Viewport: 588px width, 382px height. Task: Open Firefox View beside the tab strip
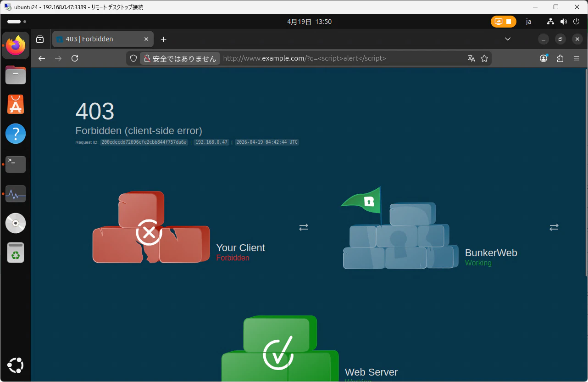click(x=40, y=39)
